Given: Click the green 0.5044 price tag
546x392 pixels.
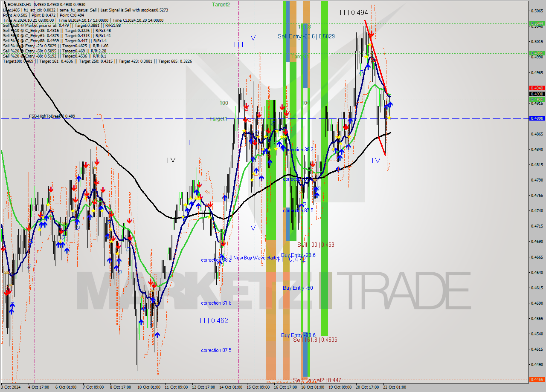Looking at the screenshot, I should point(536,23).
